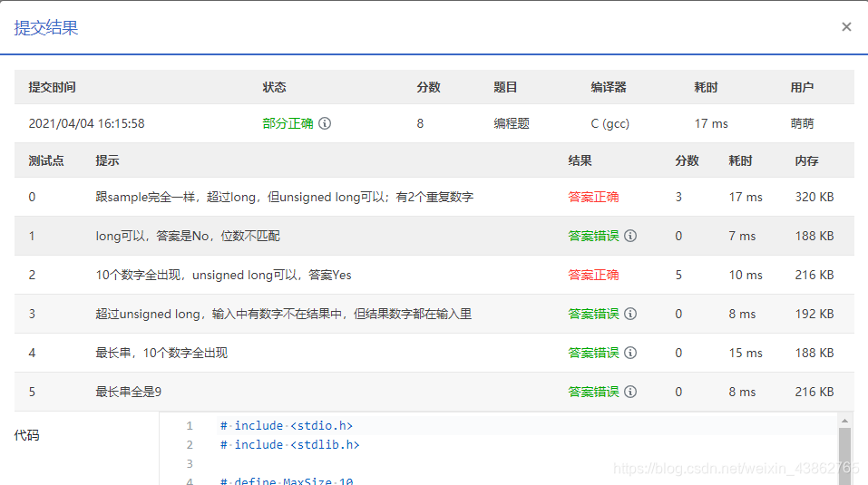Click code line '# include <stdio.h>'

point(287,425)
